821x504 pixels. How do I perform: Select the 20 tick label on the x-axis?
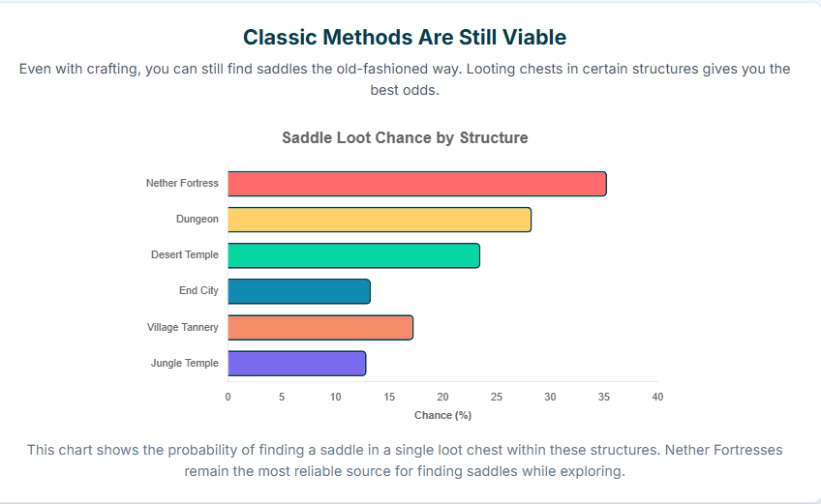pyautogui.click(x=442, y=397)
